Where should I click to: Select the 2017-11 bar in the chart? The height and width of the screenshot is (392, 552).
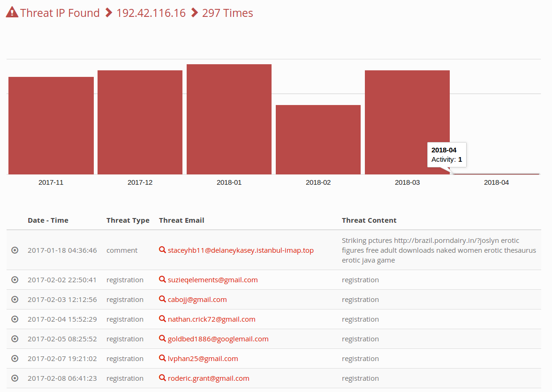point(51,126)
